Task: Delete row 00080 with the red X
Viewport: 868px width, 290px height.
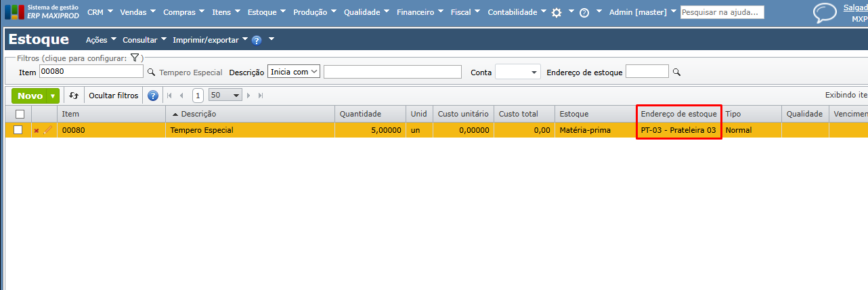Action: pos(37,130)
